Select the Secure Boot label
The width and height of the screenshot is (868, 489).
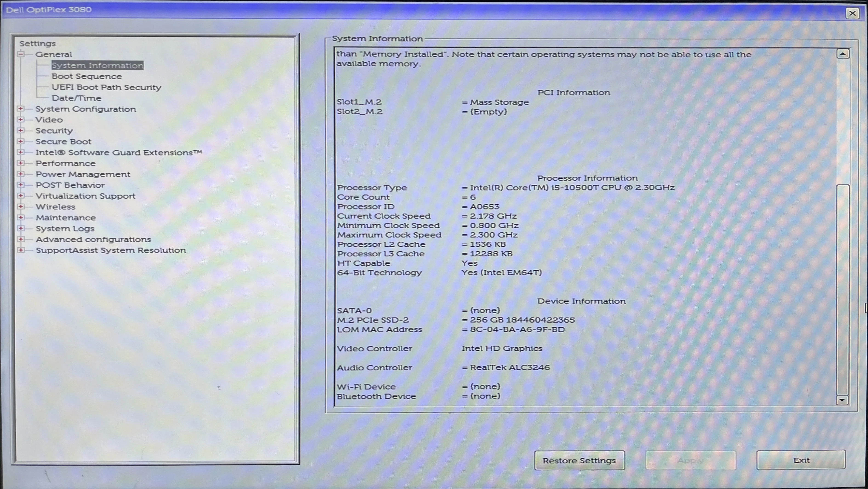64,142
